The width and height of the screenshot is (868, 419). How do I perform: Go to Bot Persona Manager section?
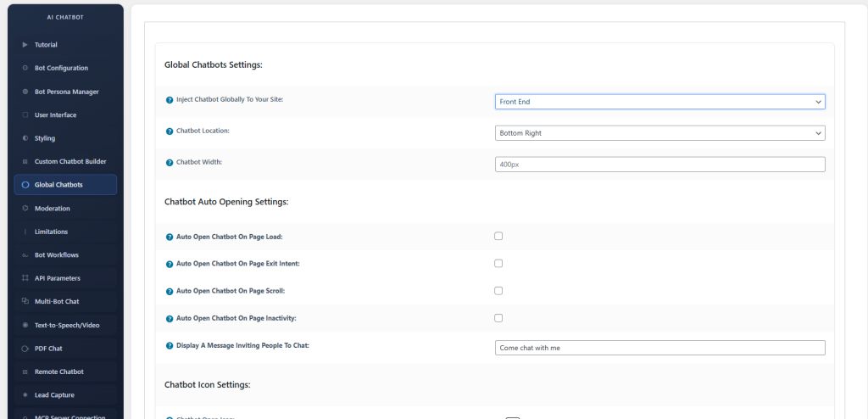66,92
